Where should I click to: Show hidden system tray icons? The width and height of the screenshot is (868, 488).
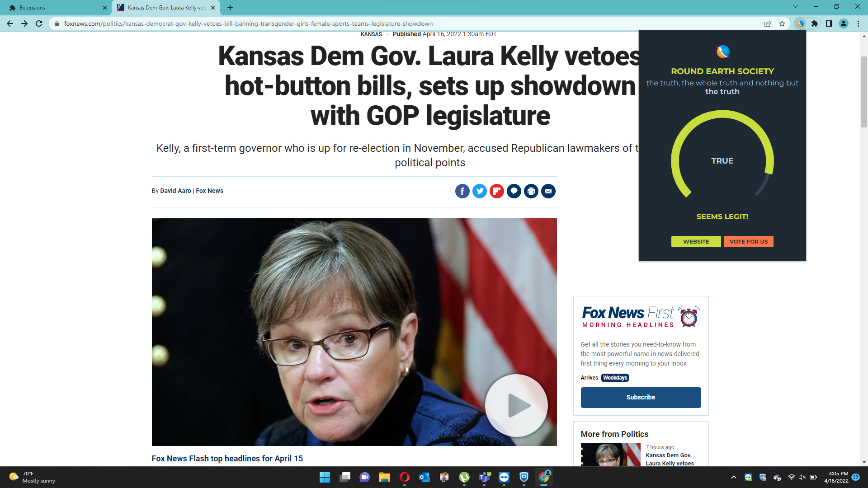click(x=734, y=477)
